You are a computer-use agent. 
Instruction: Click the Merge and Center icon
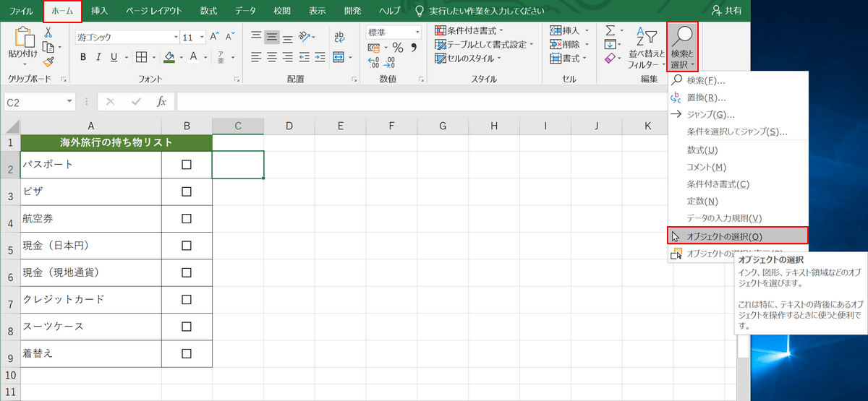[x=339, y=57]
